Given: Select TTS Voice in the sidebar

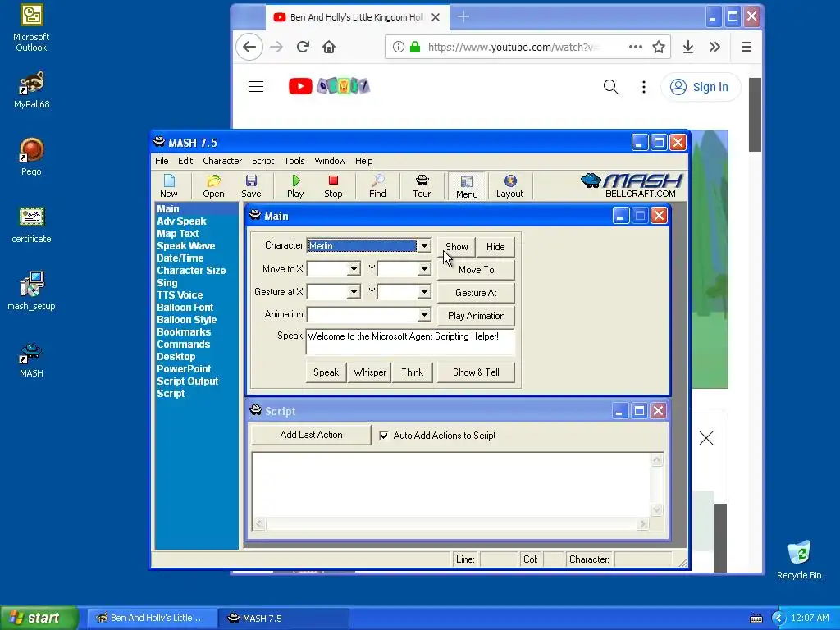Looking at the screenshot, I should pos(180,295).
